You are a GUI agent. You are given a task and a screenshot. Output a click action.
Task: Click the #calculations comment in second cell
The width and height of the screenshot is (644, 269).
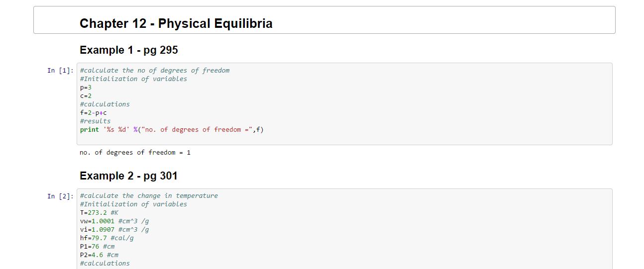tap(105, 264)
